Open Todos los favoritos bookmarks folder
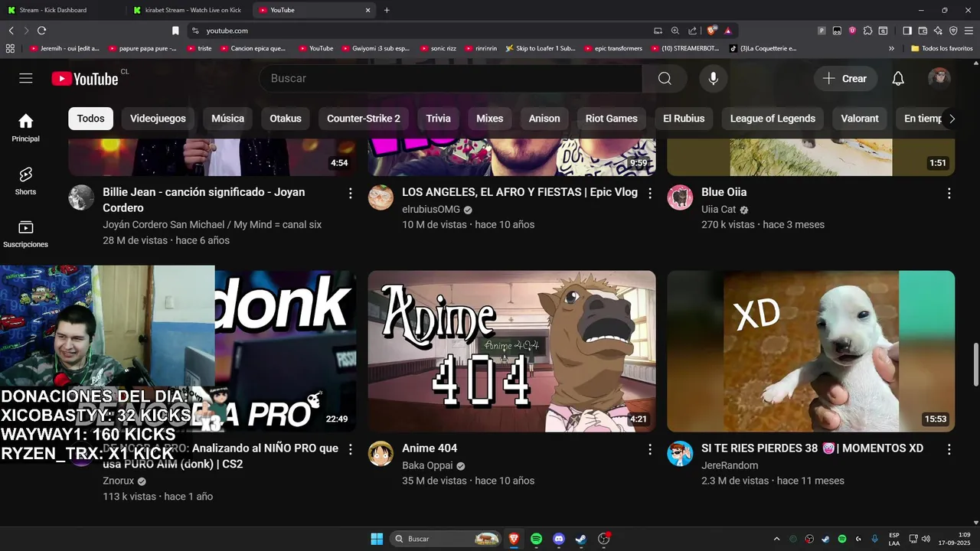The width and height of the screenshot is (980, 551). tap(942, 48)
